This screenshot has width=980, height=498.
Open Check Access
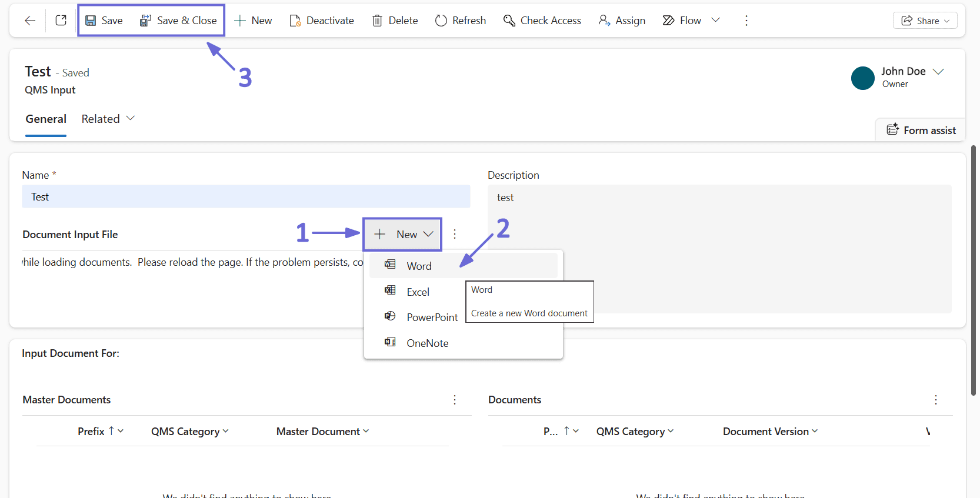(542, 21)
